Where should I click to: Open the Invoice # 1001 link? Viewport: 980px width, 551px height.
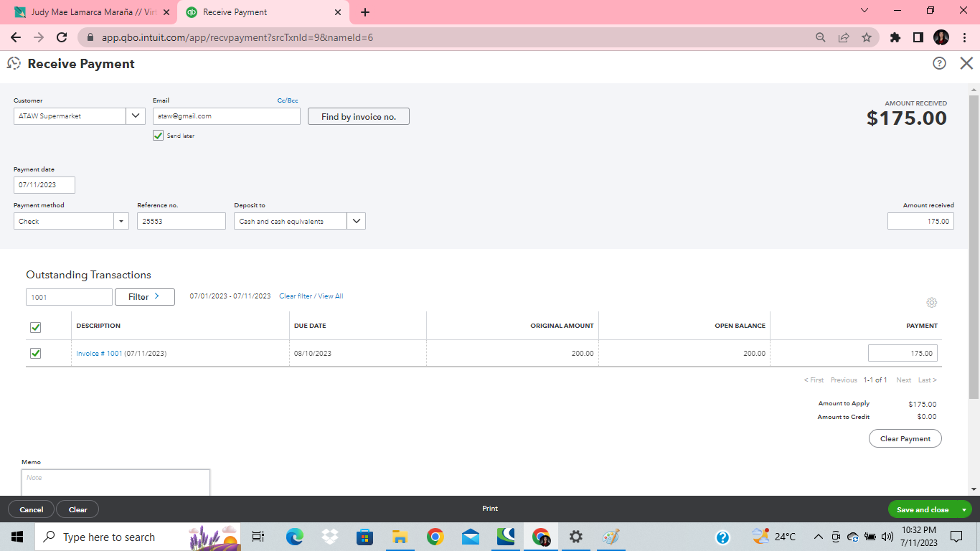pos(100,353)
